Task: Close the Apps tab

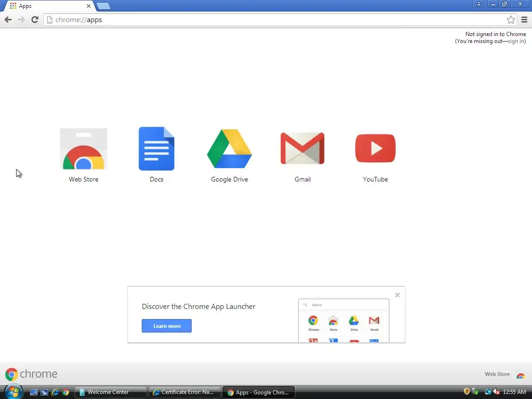Action: click(x=89, y=6)
